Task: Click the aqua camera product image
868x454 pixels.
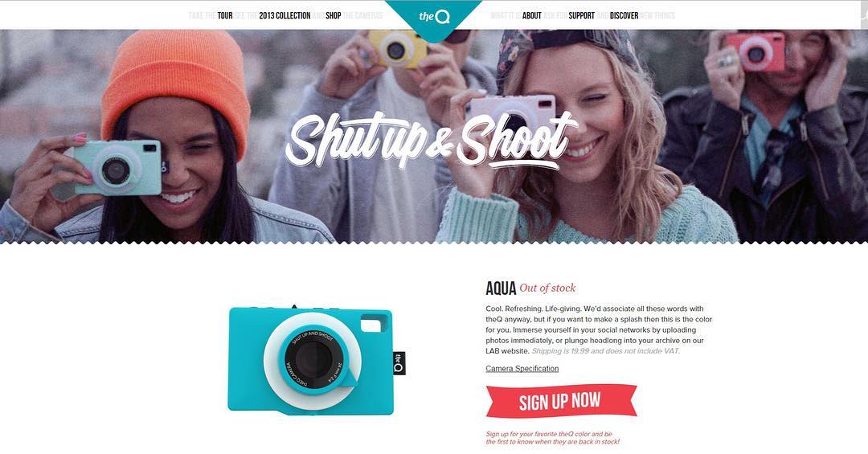Action: (316, 359)
